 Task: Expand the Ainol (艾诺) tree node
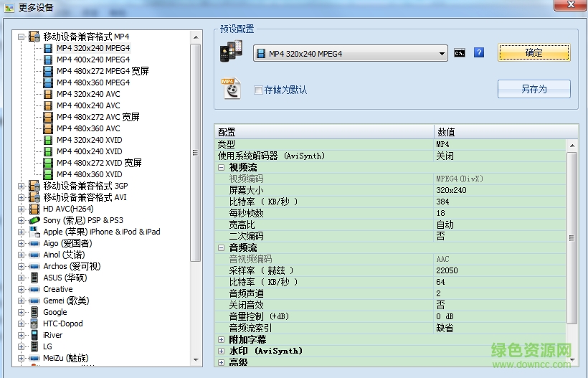(21, 255)
